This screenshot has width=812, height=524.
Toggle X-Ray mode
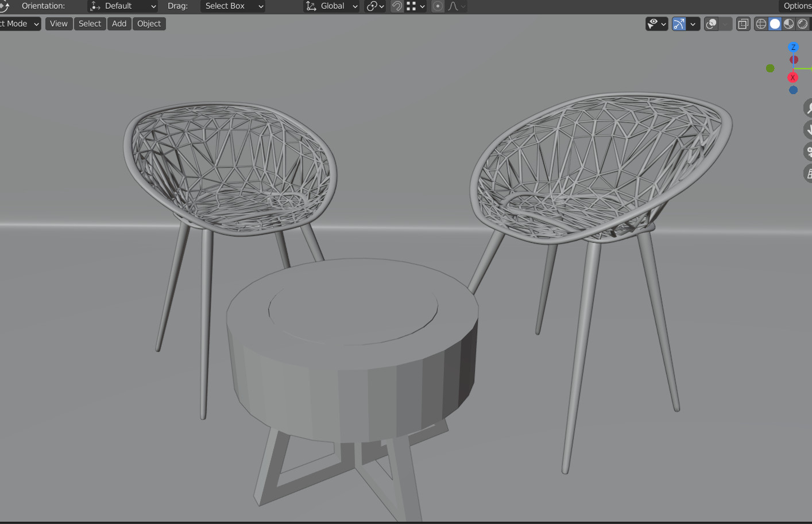point(743,24)
